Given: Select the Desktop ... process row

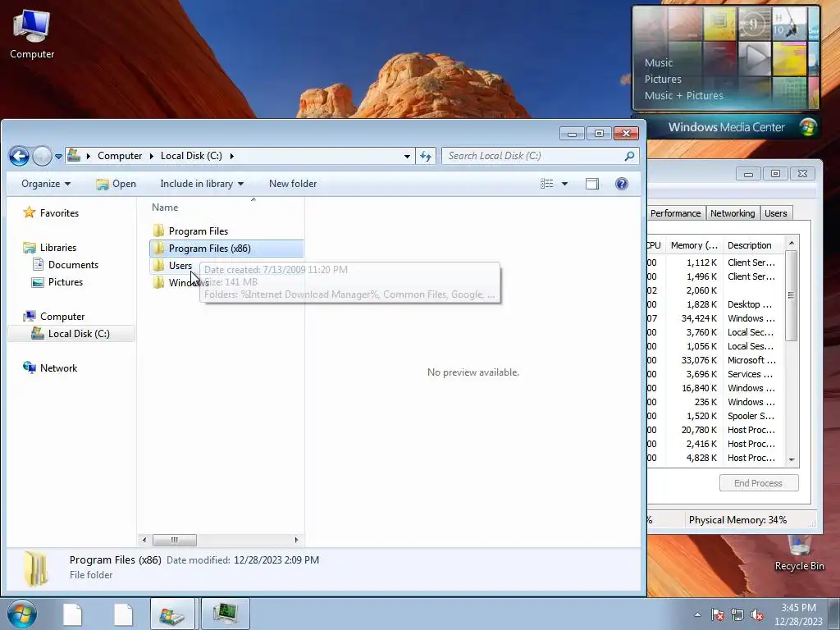Looking at the screenshot, I should [x=715, y=304].
